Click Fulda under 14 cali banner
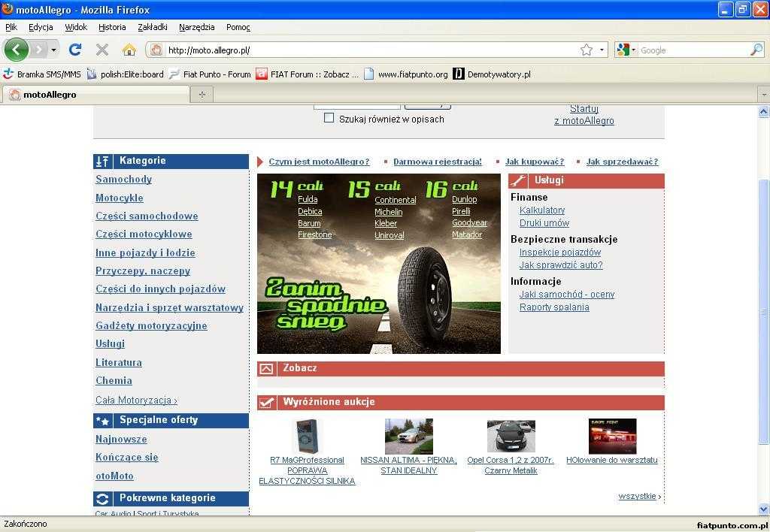The image size is (770, 532). click(308, 199)
